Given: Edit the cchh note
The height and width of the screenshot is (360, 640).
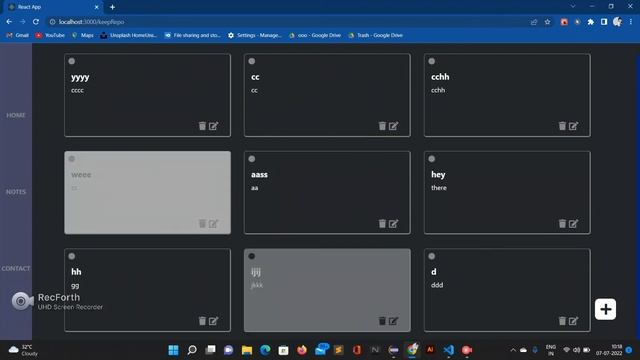Looking at the screenshot, I should pos(573,126).
